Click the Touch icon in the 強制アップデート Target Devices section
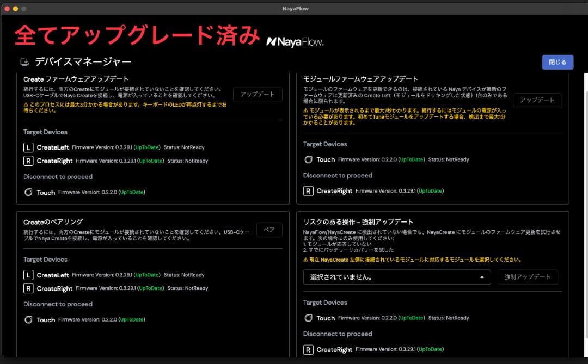 pyautogui.click(x=309, y=318)
